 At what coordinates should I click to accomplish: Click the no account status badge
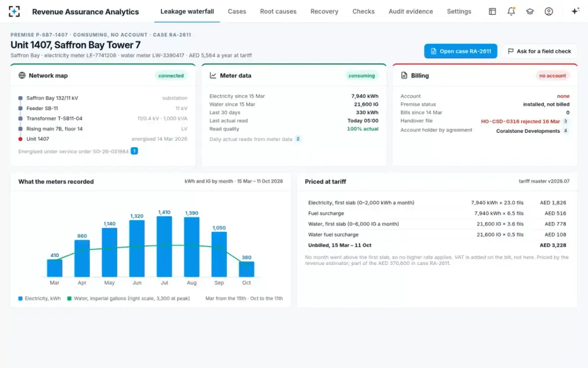click(x=553, y=76)
